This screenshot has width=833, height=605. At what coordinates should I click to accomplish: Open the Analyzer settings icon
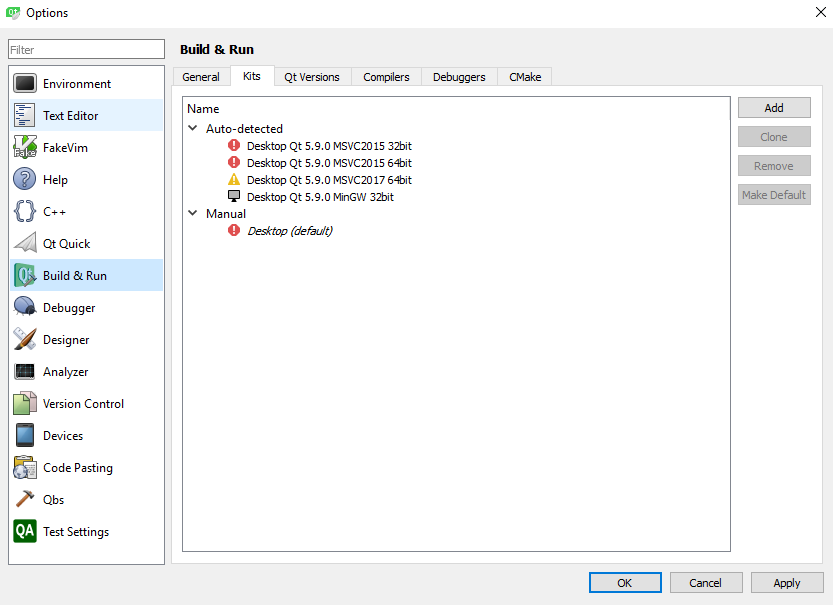(x=25, y=372)
